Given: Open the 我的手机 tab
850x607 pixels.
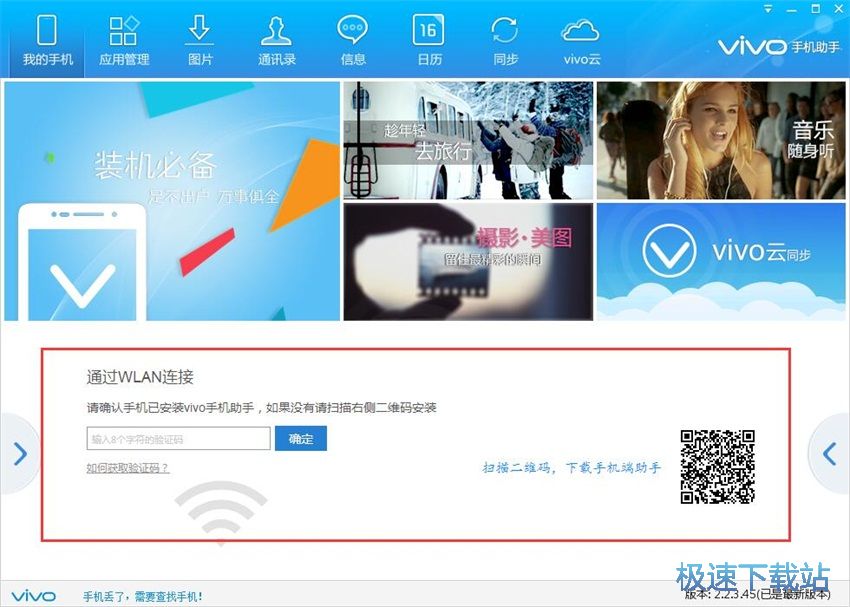Looking at the screenshot, I should tap(47, 41).
